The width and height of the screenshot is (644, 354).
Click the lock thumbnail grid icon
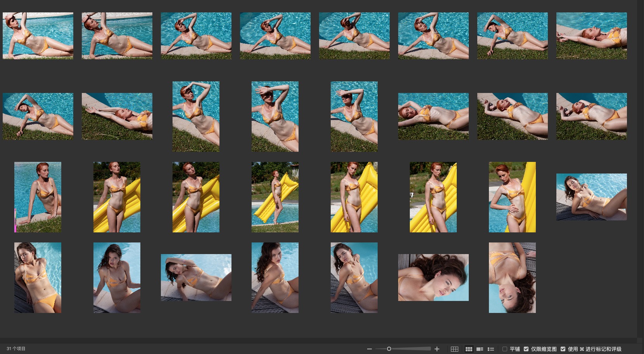pyautogui.click(x=454, y=349)
